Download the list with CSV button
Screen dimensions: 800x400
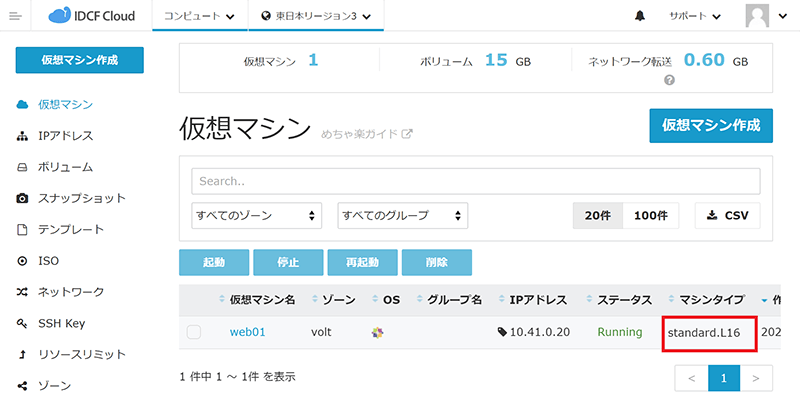pos(727,216)
